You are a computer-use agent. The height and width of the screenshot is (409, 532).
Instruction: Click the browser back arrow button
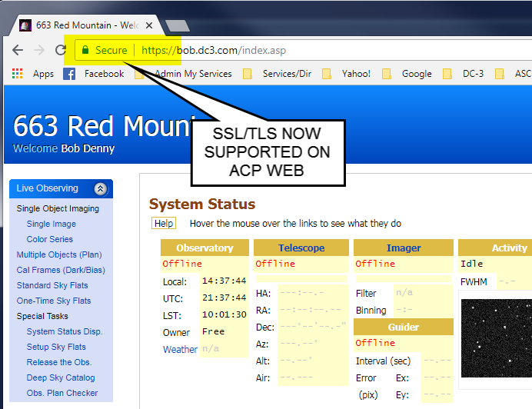click(x=17, y=51)
